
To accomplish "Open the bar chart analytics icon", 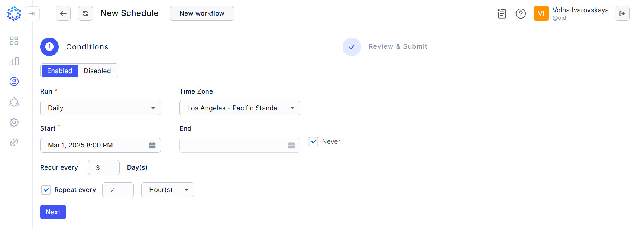I will pos(14,61).
